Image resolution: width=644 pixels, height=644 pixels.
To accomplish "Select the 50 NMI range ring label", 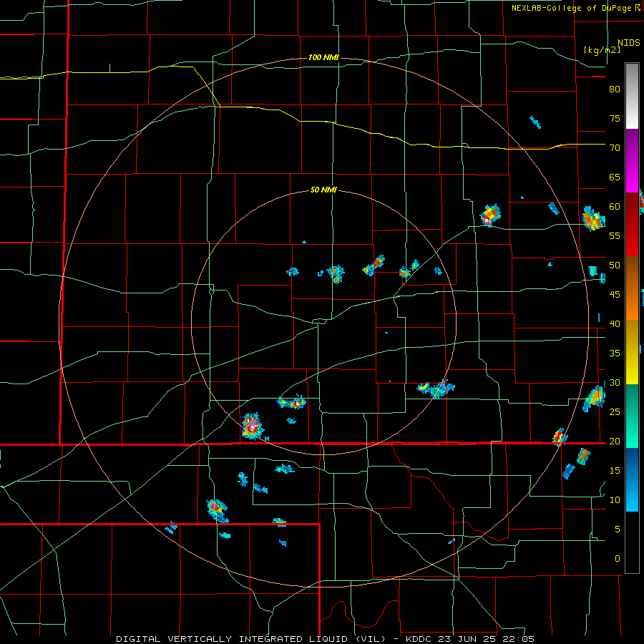I will coord(323,190).
